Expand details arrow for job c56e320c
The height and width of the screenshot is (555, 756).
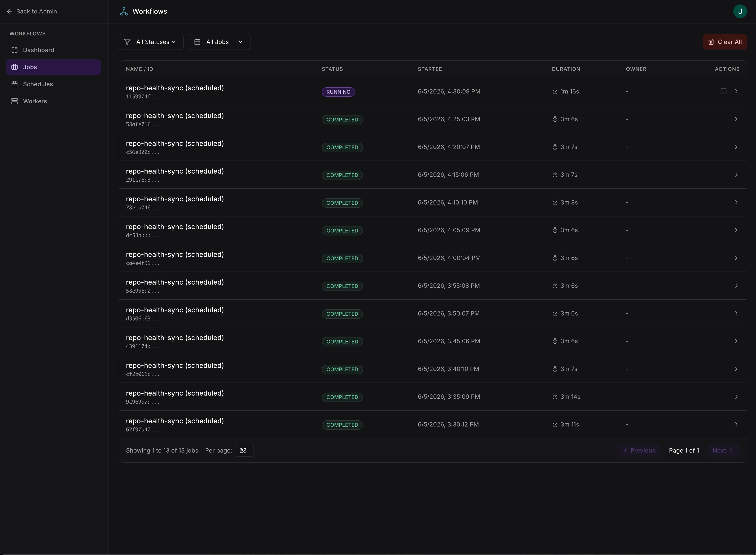pyautogui.click(x=736, y=147)
